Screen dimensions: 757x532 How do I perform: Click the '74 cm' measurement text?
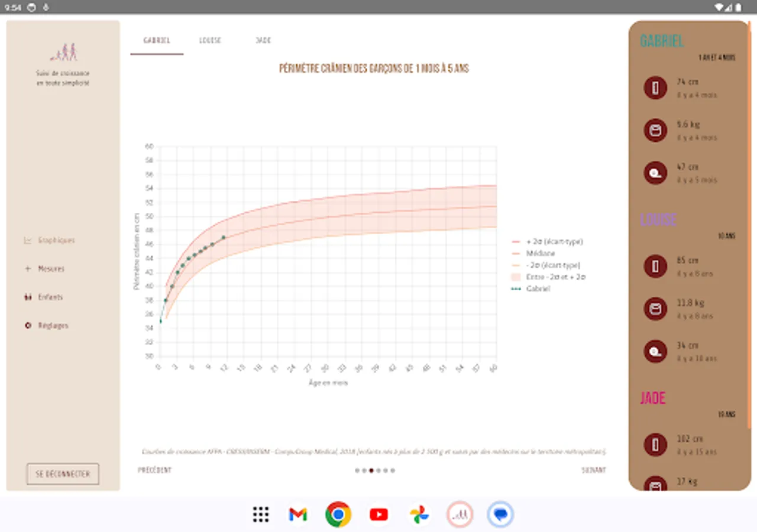[688, 82]
